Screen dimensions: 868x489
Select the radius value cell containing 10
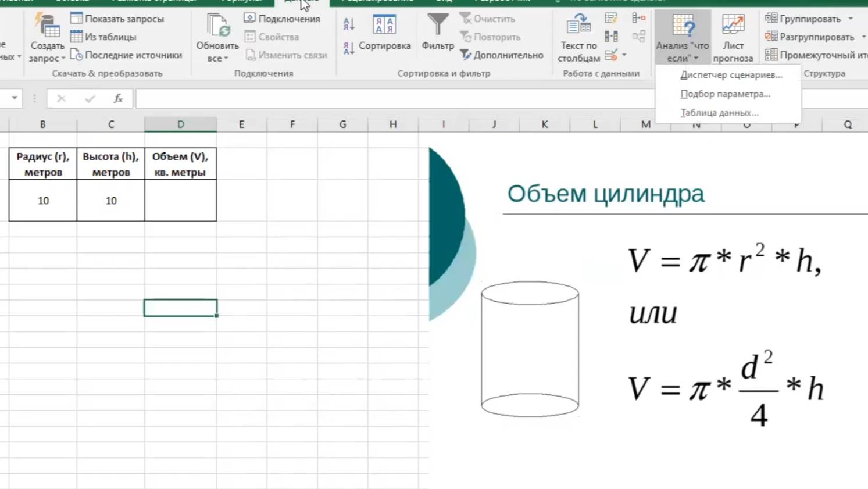43,201
